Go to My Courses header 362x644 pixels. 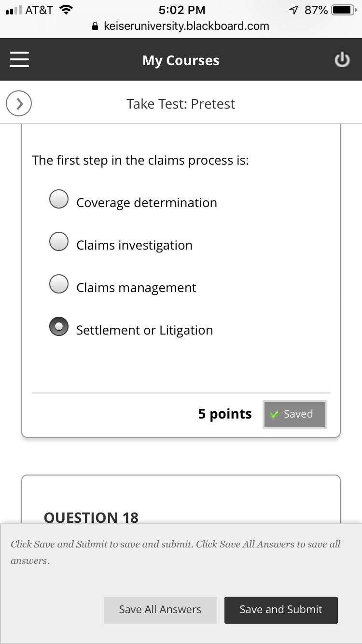click(x=181, y=60)
